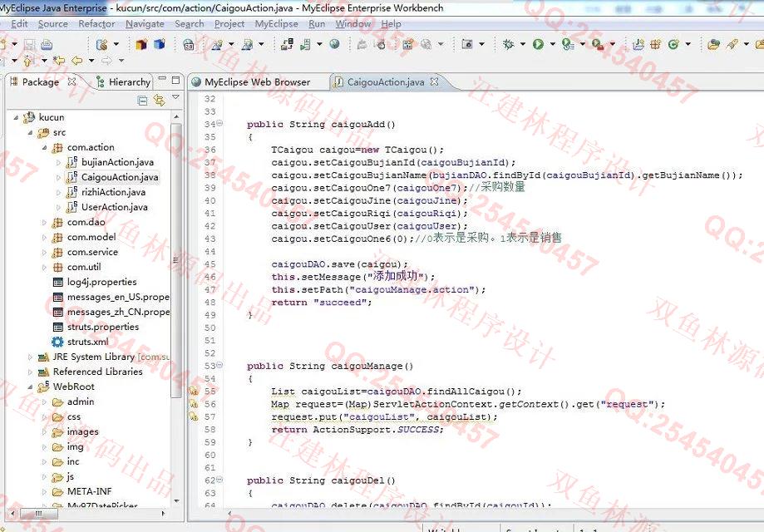The image size is (764, 532).
Task: Switch to the Hierarchy tab
Action: click(124, 81)
